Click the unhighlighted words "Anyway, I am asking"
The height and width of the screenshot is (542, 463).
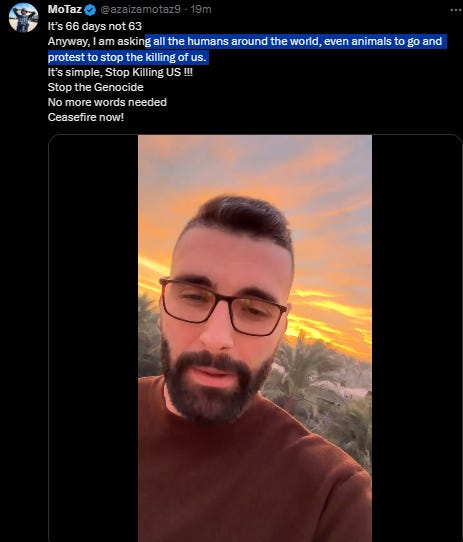click(98, 41)
